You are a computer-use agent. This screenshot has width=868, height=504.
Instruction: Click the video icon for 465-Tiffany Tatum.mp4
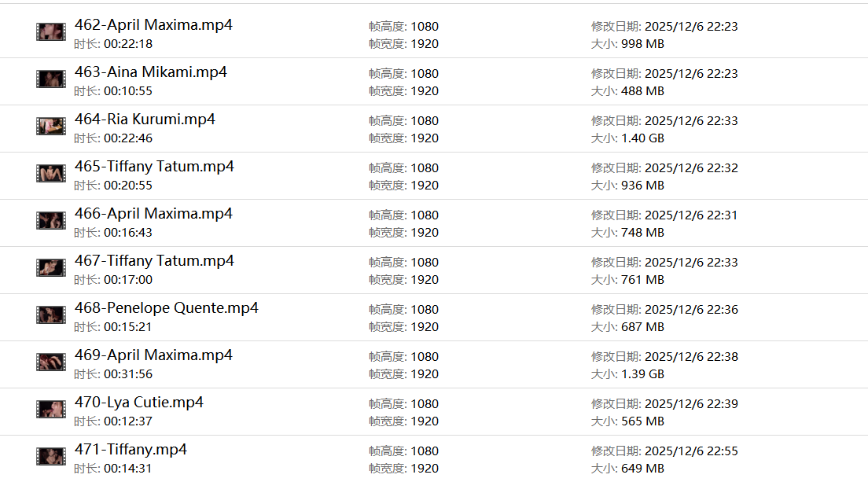pyautogui.click(x=50, y=174)
